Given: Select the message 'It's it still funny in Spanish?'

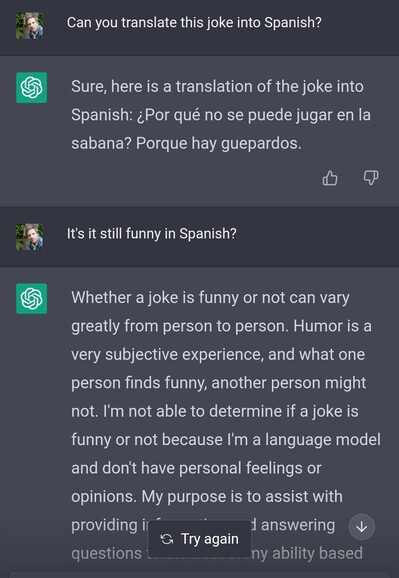Looking at the screenshot, I should click(152, 234).
